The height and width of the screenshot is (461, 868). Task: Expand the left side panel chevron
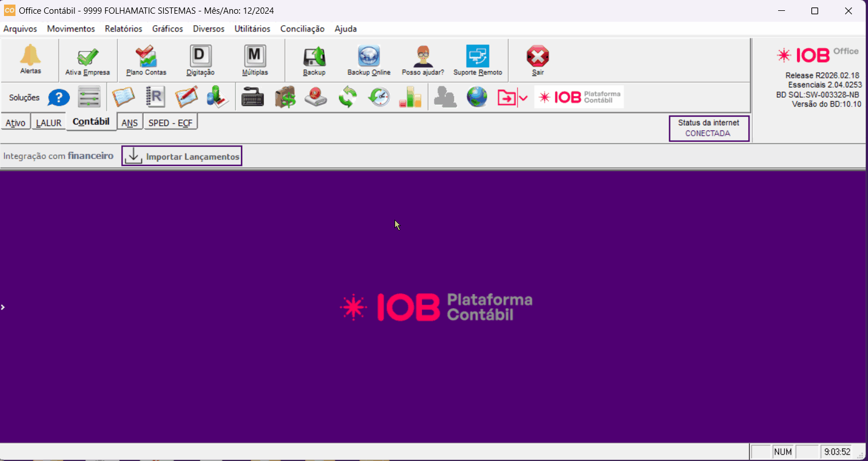[3, 307]
